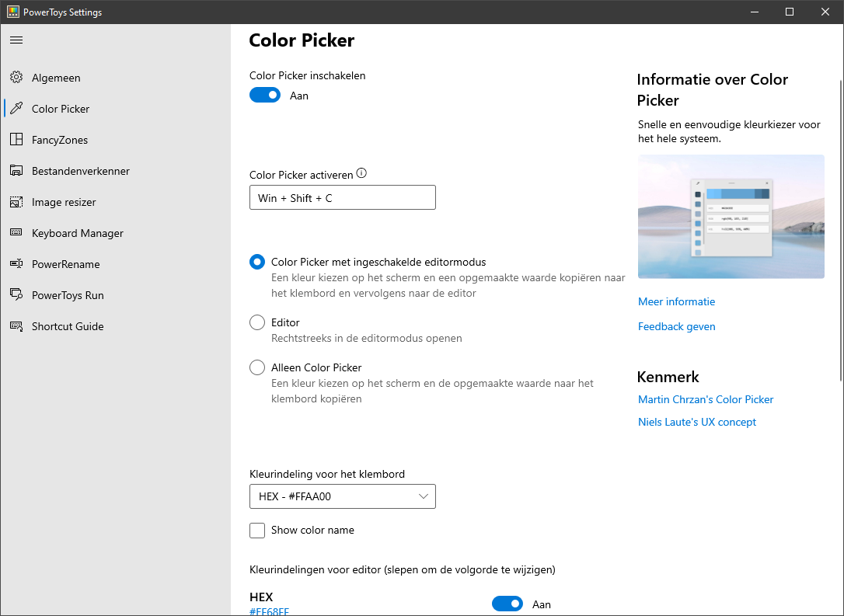Turn off the Color Picker inschakelen switch

click(265, 96)
